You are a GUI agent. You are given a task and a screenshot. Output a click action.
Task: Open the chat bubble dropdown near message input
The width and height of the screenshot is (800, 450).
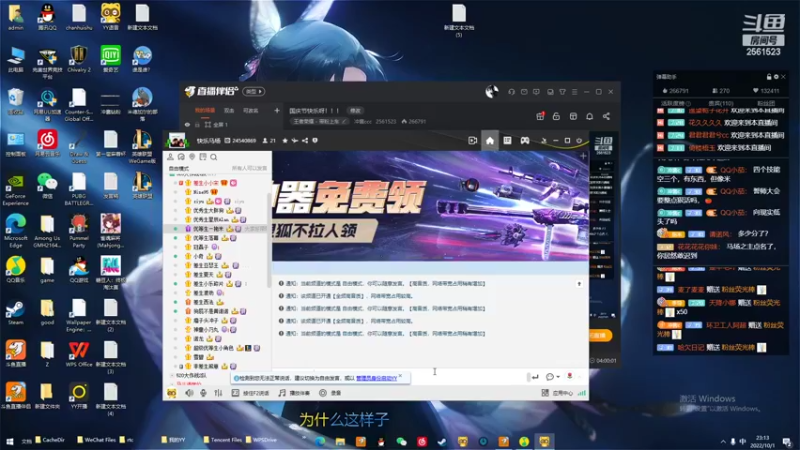(553, 377)
